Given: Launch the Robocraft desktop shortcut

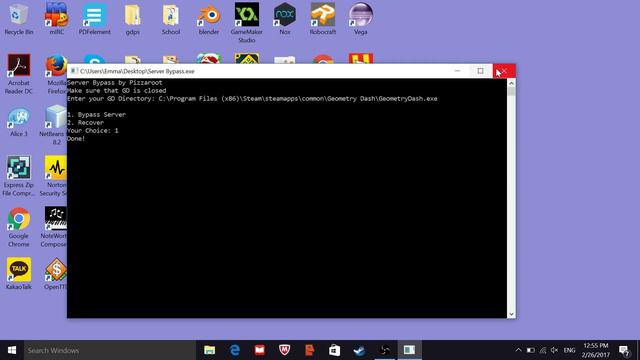Looking at the screenshot, I should tap(322, 19).
